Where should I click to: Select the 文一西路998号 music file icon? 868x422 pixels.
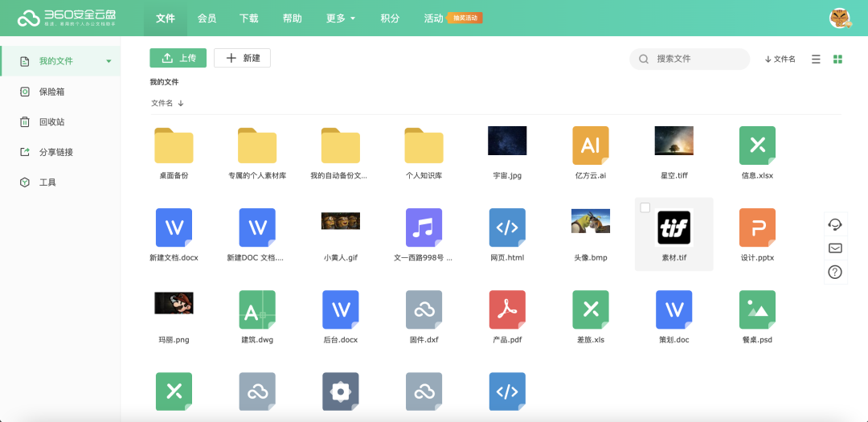click(x=424, y=227)
